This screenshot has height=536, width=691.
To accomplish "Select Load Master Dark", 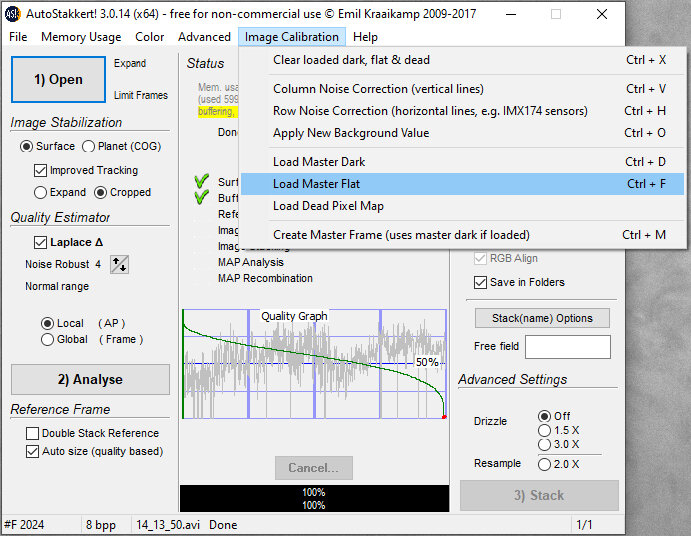I will 463,162.
